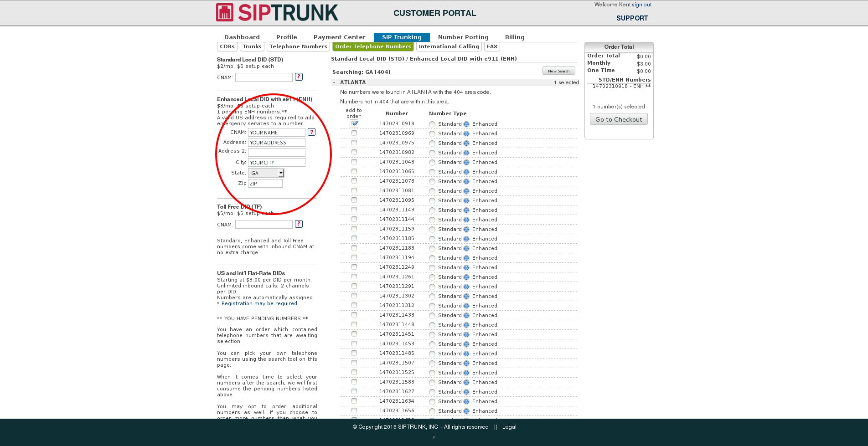Select Standard type for 14702311065
Image resolution: width=868 pixels, height=446 pixels.
(432, 172)
